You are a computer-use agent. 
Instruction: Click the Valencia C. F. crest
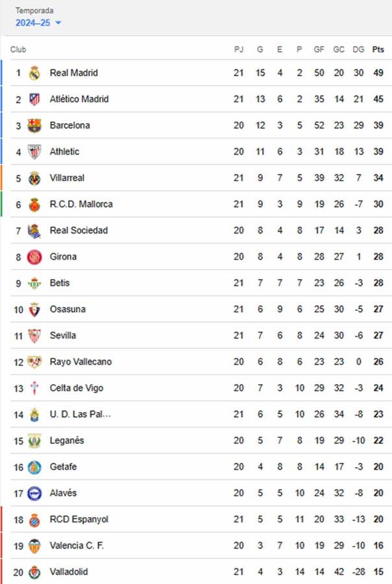(x=34, y=546)
